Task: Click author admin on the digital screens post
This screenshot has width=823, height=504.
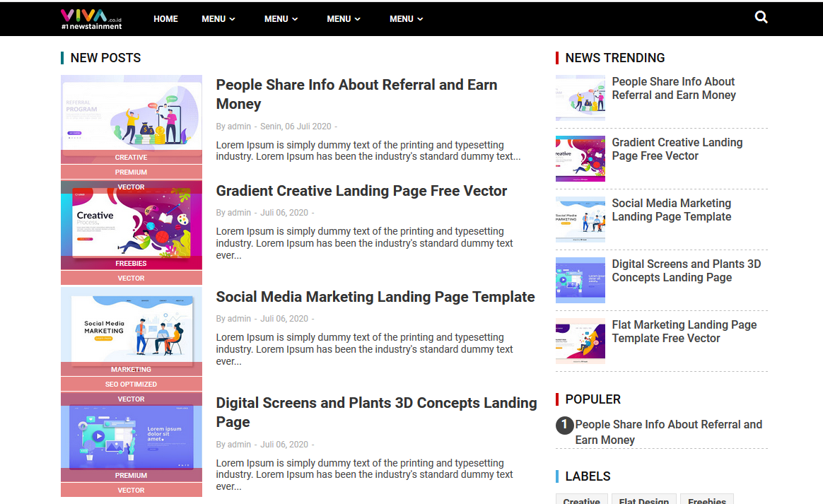Action: pyautogui.click(x=239, y=445)
